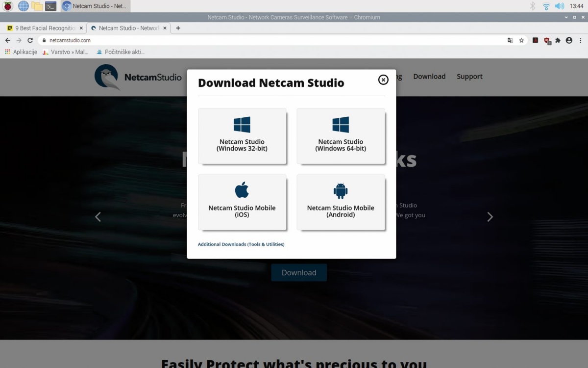
Task: Open the Varstvo » Mal... bookmark
Action: coord(65,52)
